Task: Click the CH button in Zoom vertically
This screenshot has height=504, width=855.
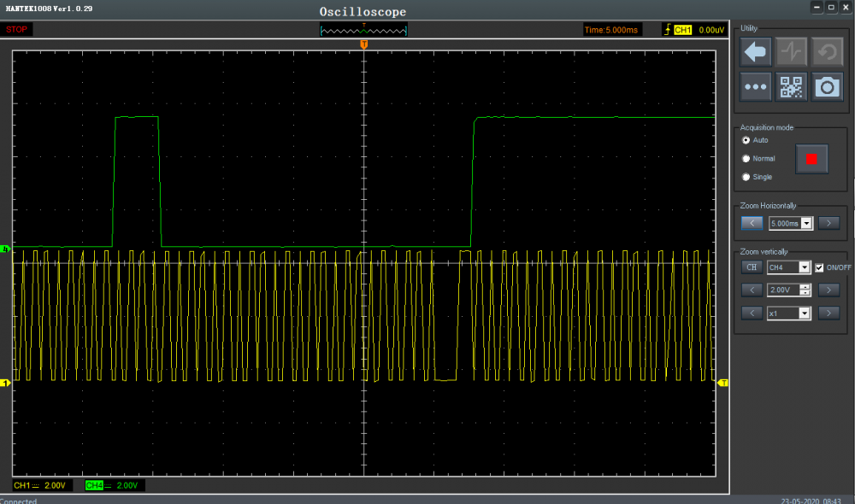Action: tap(752, 267)
